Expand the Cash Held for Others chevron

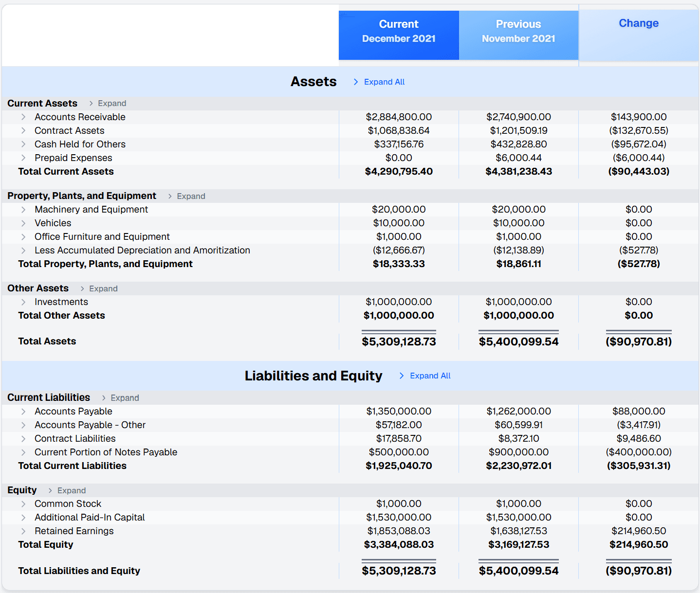click(23, 144)
